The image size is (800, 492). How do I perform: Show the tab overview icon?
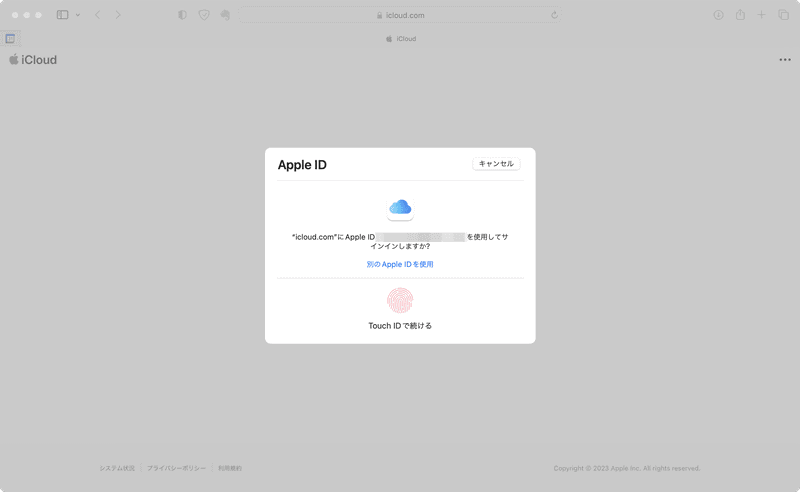click(x=784, y=15)
